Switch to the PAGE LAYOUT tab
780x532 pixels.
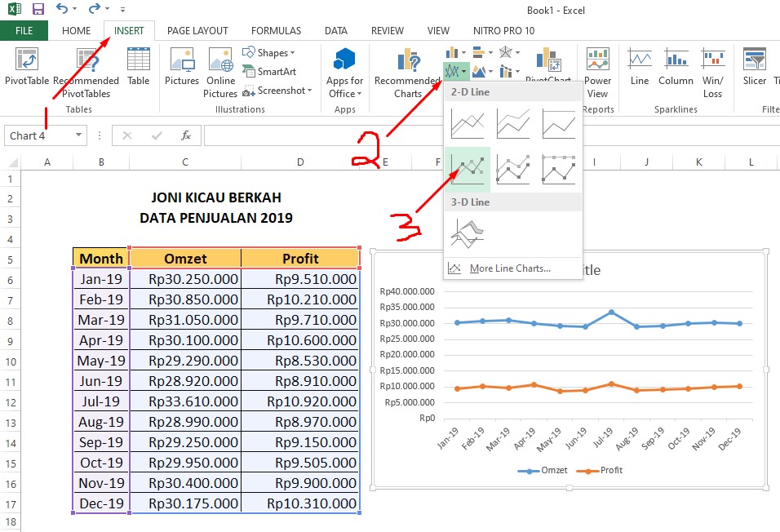pos(197,30)
